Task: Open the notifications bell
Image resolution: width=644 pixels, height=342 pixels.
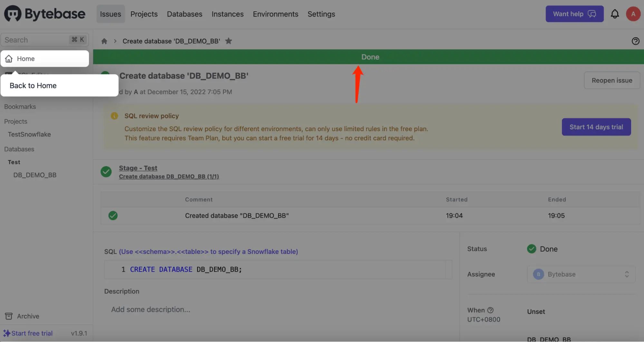Action: coord(615,14)
